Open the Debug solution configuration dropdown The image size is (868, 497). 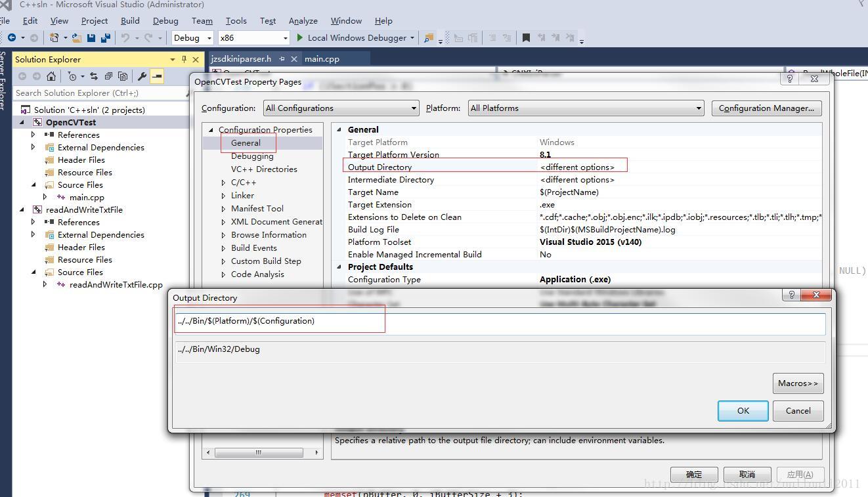click(209, 38)
